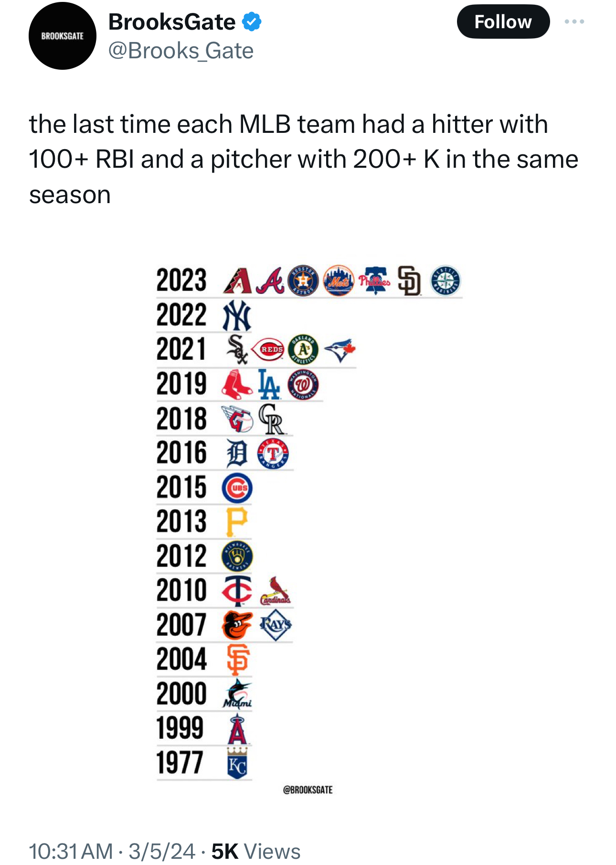The height and width of the screenshot is (865, 616).
Task: Open the tweet's infographic image
Action: pyautogui.click(x=308, y=526)
